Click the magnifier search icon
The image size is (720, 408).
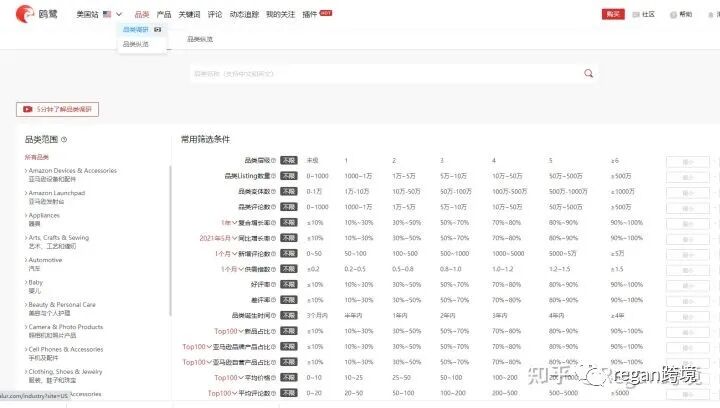[x=588, y=73]
